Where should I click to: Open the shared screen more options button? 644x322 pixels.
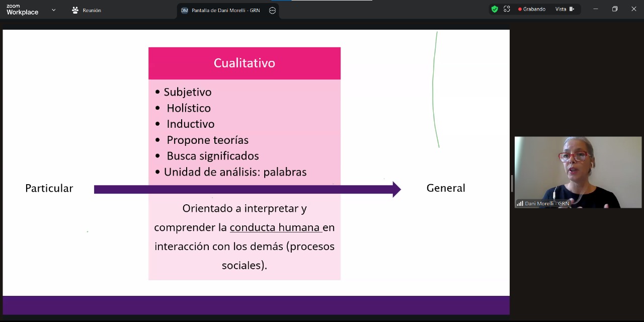(272, 10)
